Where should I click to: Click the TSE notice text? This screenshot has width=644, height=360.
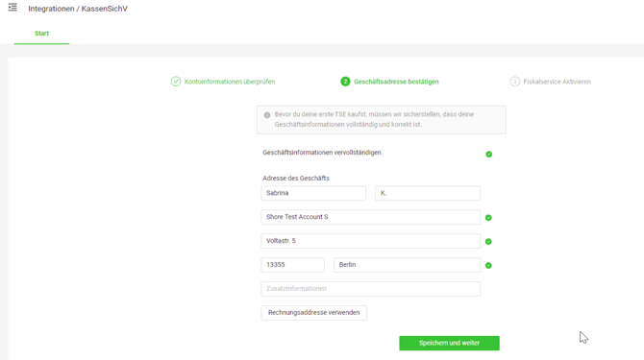click(374, 119)
